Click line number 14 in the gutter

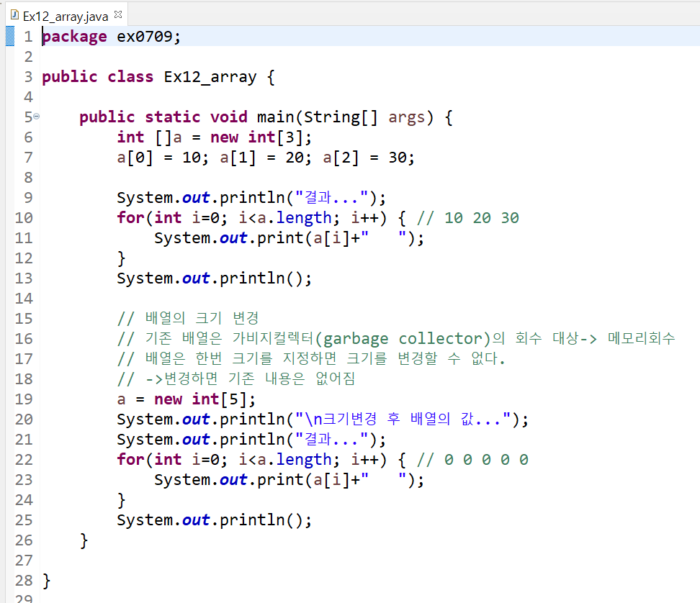tap(24, 299)
